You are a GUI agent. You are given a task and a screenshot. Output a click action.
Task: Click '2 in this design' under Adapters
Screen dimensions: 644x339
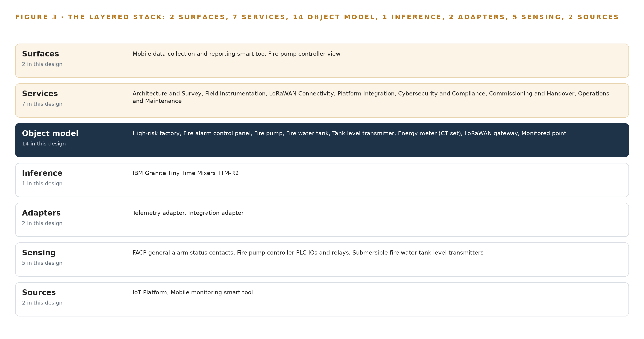pyautogui.click(x=42, y=223)
